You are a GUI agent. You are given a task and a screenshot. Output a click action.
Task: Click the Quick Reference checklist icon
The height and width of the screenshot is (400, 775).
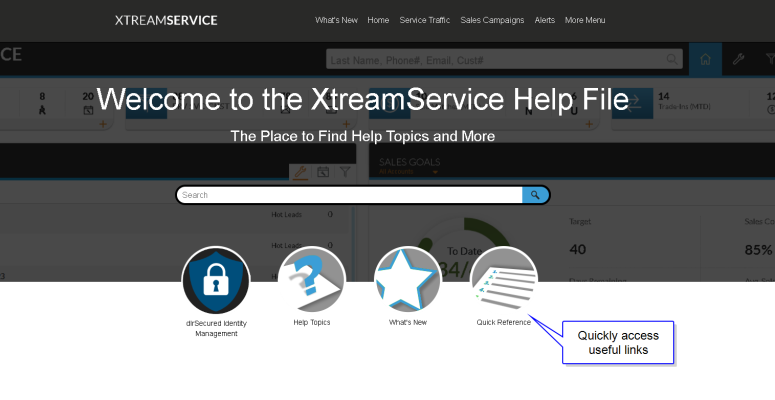tap(504, 280)
